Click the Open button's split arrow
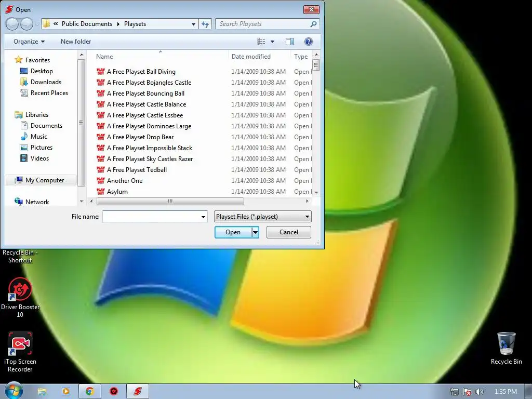 pyautogui.click(x=255, y=232)
